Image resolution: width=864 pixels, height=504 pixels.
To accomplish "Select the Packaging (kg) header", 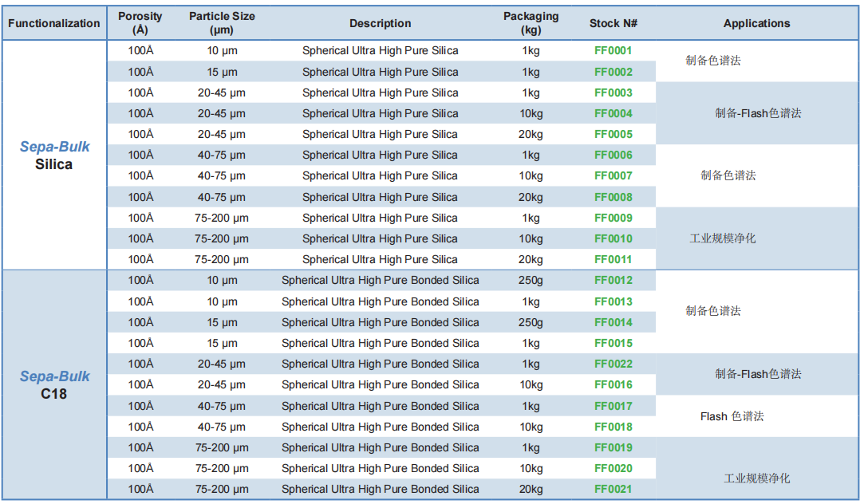I will 531,23.
